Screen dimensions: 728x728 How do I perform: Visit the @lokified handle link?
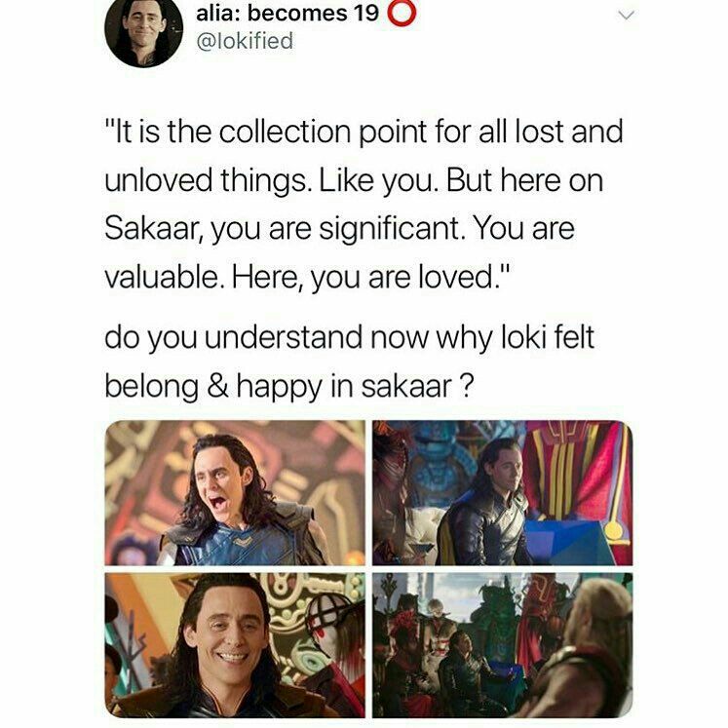point(246,41)
